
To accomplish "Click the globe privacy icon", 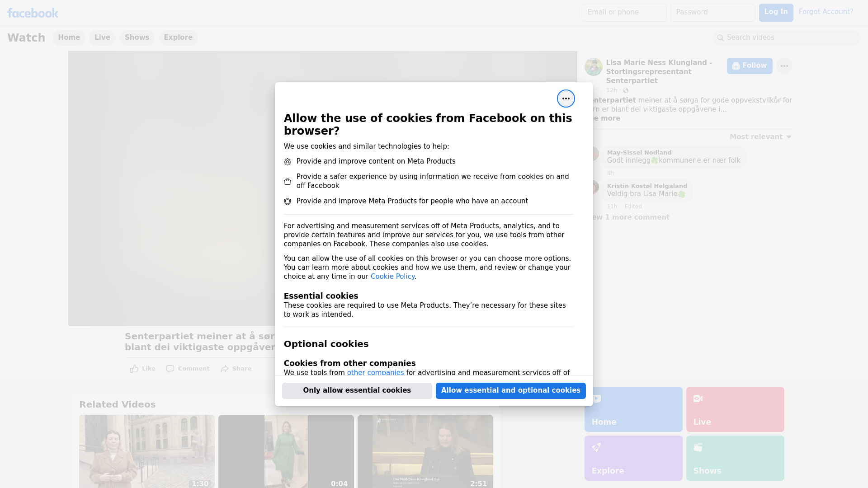I will point(626,90).
